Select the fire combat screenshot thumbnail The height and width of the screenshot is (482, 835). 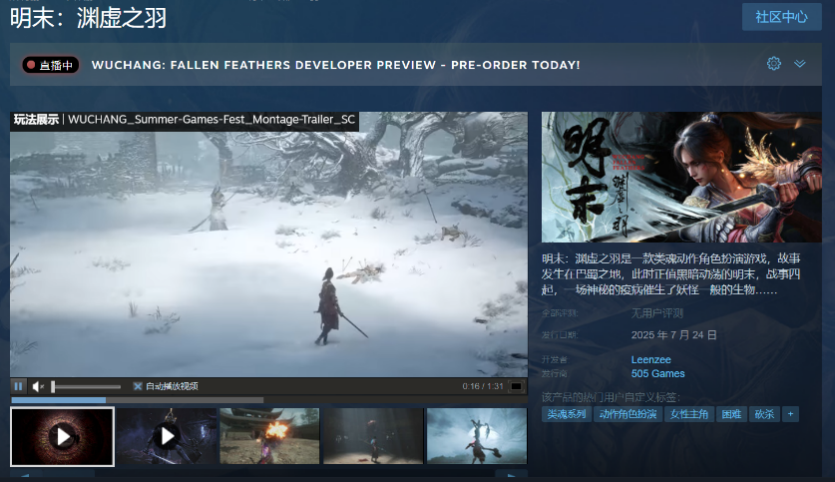click(269, 436)
